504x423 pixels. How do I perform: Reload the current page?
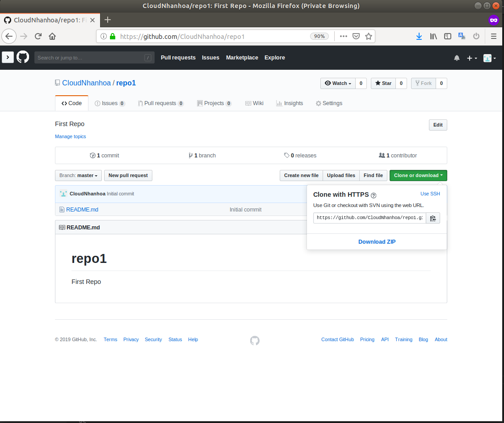click(x=38, y=36)
